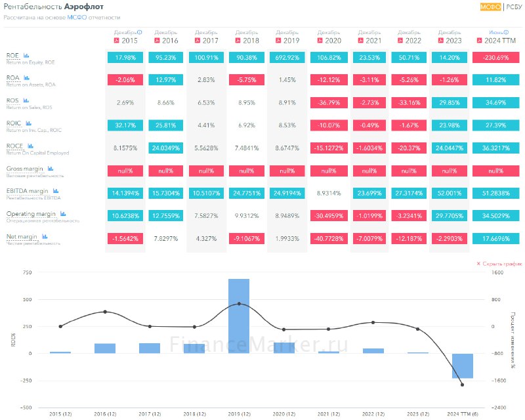Open the 2019 PDF report icon
The width and height of the screenshot is (525, 420).
pos(278,41)
